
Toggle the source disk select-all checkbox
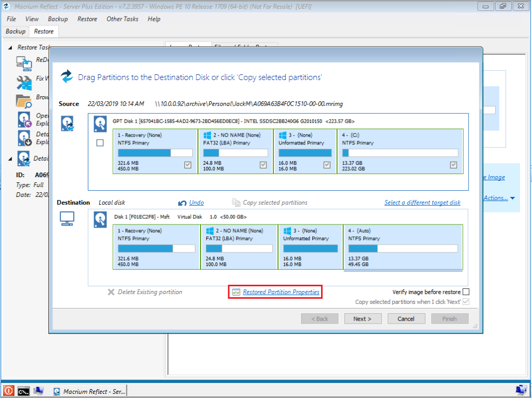coord(100,143)
